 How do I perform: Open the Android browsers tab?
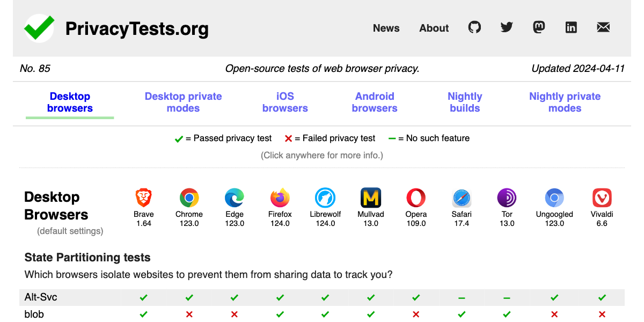point(375,103)
